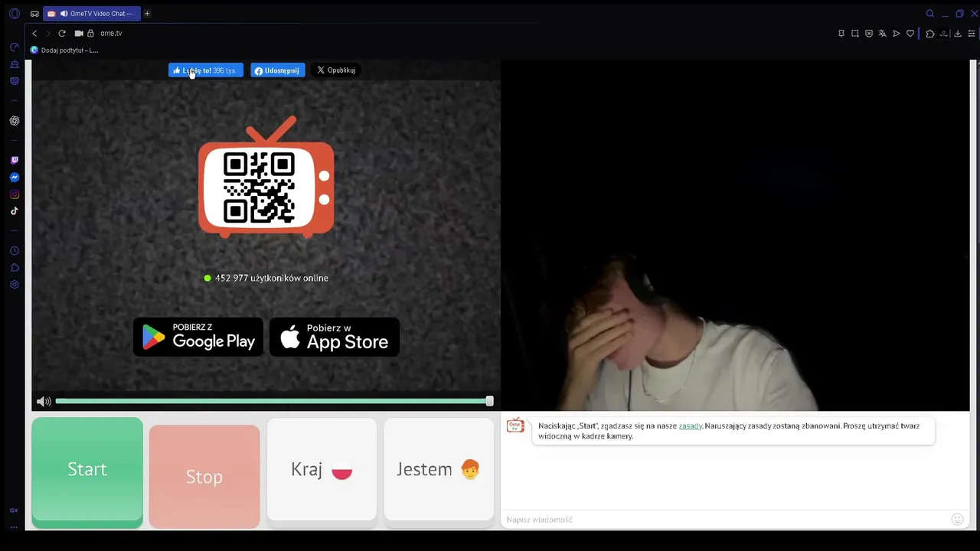Open the translate page icon

(883, 34)
